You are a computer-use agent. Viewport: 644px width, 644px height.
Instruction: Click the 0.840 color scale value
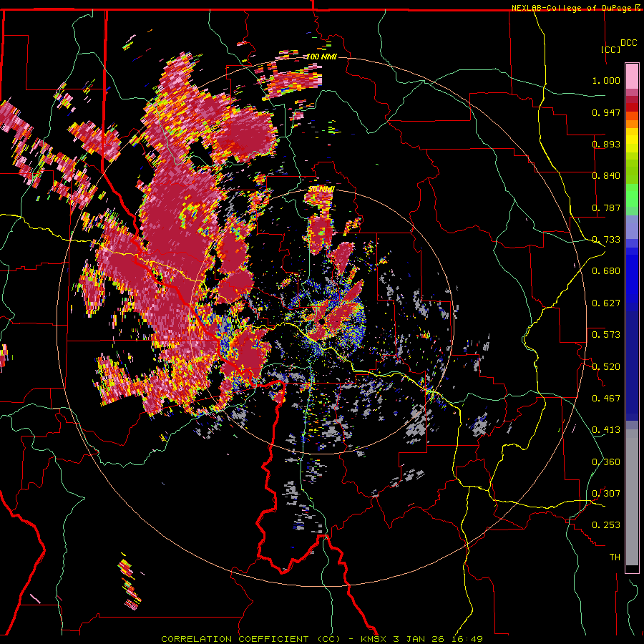pos(606,176)
